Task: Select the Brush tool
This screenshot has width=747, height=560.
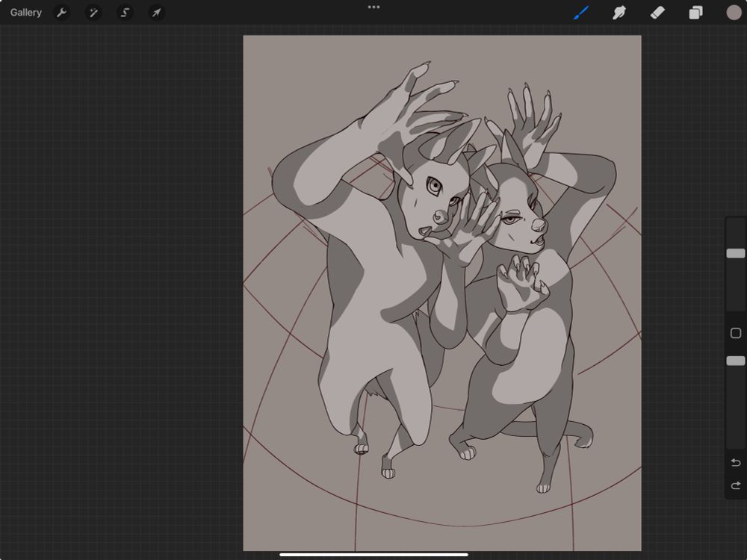Action: tap(581, 13)
